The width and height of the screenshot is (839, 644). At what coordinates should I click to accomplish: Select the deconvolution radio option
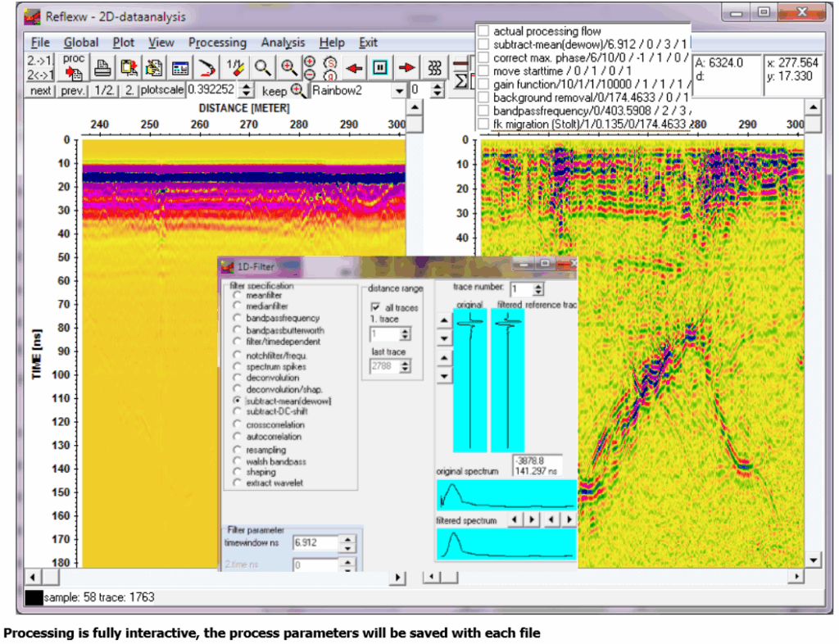(x=237, y=378)
